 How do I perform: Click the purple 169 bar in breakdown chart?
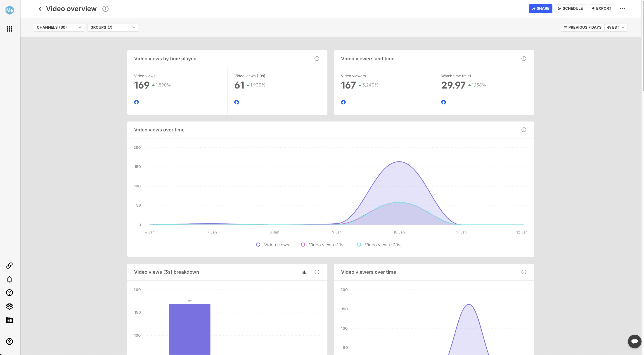click(189, 329)
